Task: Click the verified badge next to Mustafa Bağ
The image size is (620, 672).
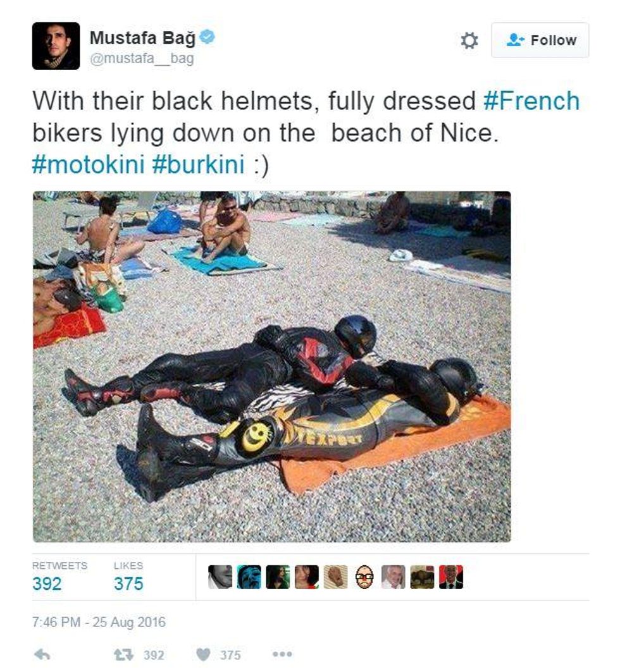Action: coord(208,37)
